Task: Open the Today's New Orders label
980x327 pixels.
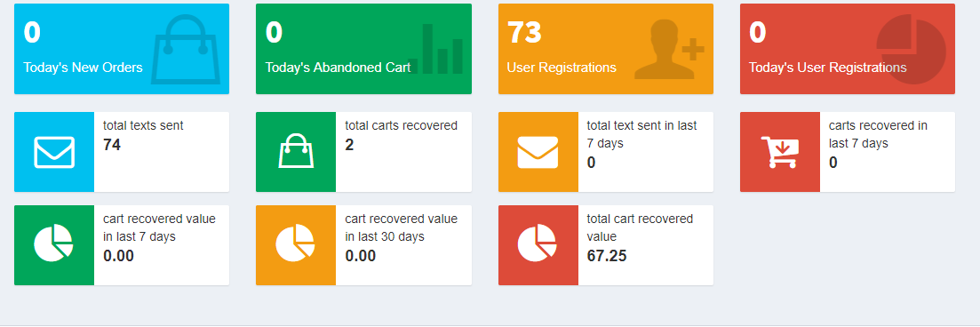Action: pos(84,68)
